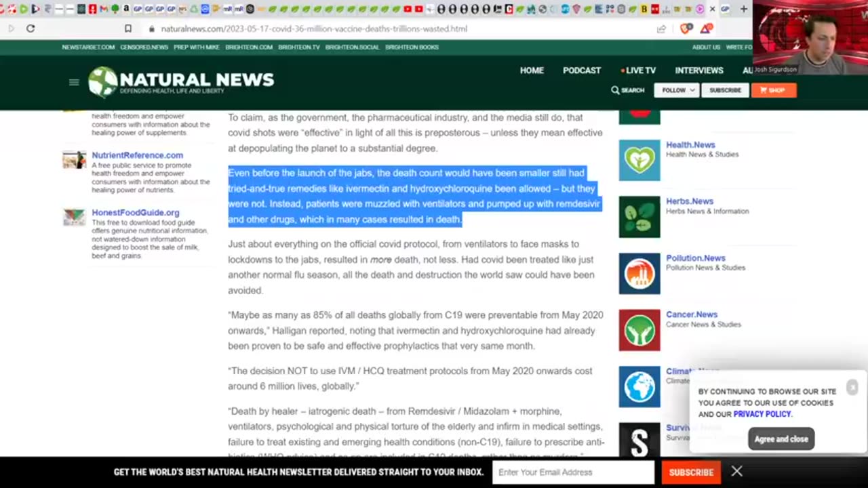Open the share icon in the address bar
The image size is (868, 488).
pos(661,28)
